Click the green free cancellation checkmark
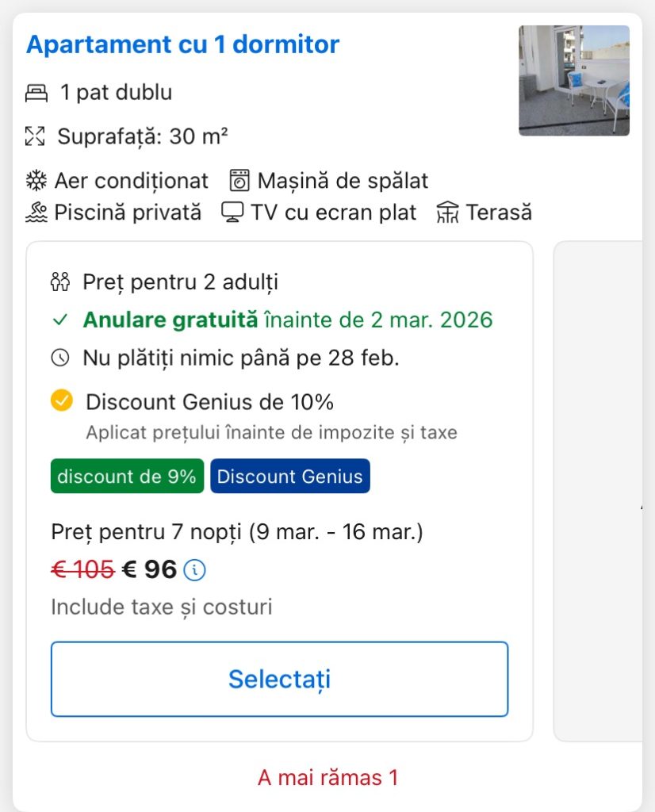 click(x=60, y=320)
